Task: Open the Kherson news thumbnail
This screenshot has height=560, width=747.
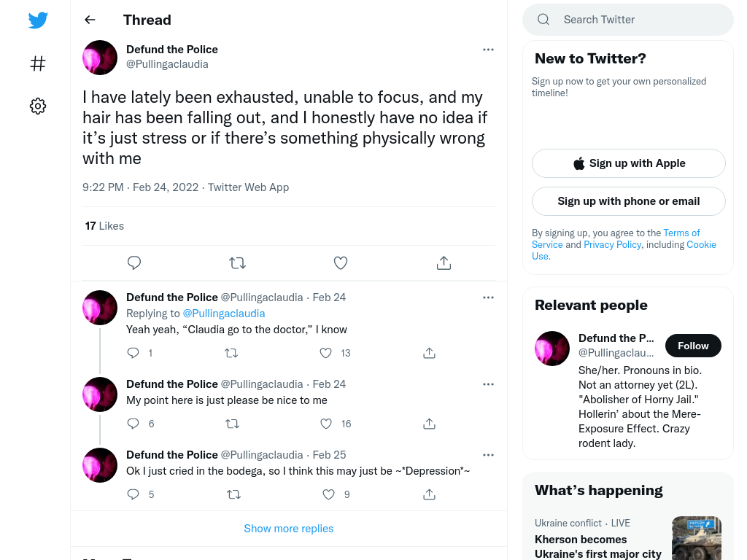Action: (x=696, y=538)
